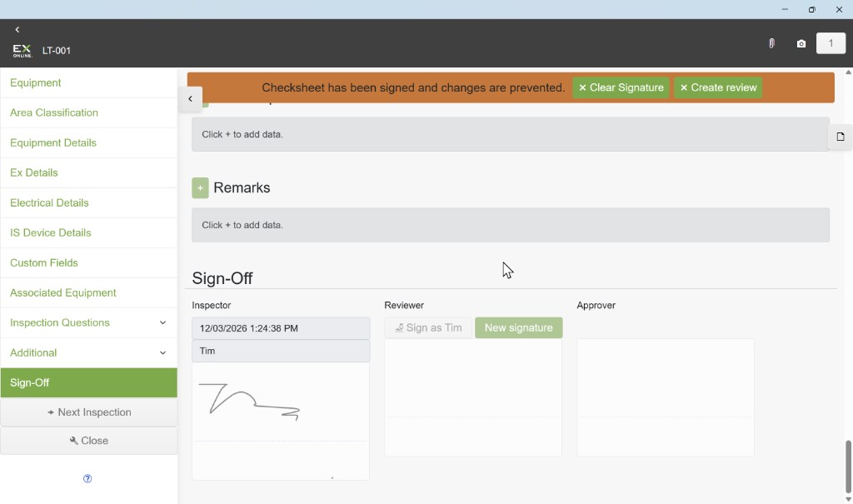Go to Next Inspection
Viewport: 853px width, 504px height.
click(x=88, y=412)
